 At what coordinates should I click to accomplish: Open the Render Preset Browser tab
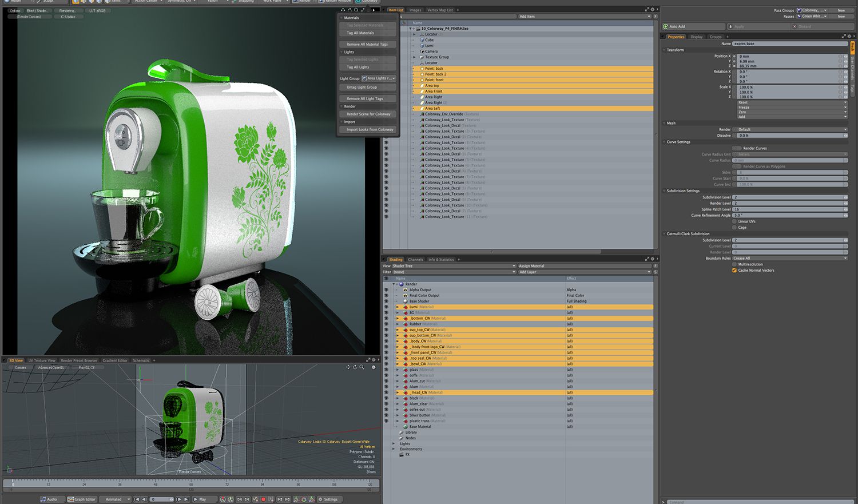point(79,360)
